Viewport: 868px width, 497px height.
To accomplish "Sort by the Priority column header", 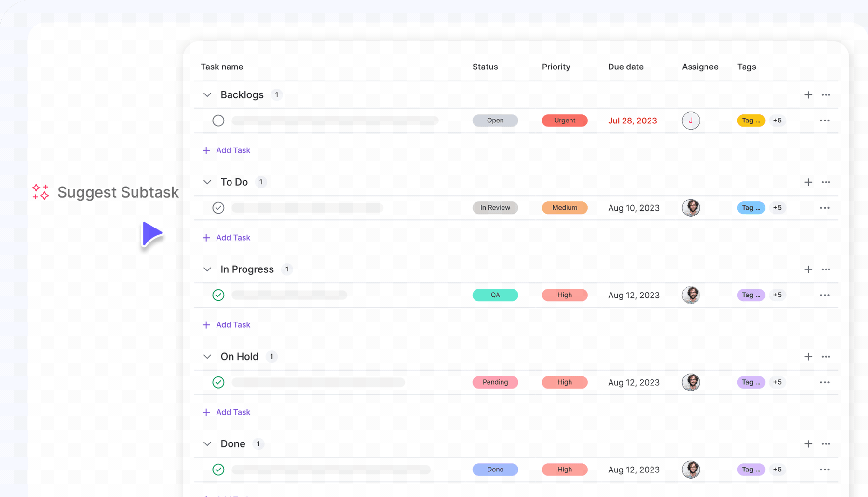I will pos(556,67).
